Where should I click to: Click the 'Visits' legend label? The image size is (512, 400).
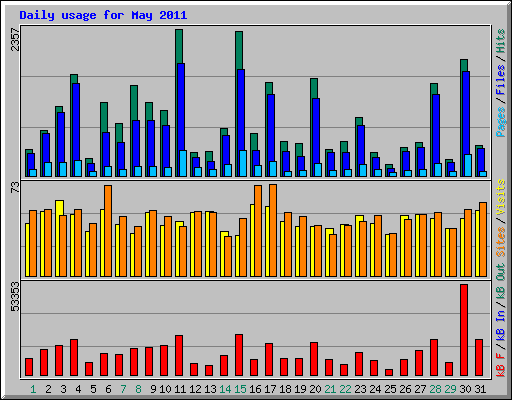pyautogui.click(x=500, y=197)
